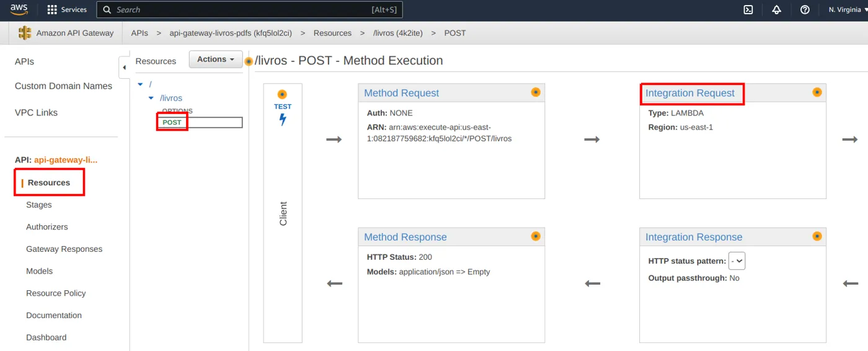Screen dimensions: 868x351
Task: Click the search magnifier icon
Action: click(107, 10)
